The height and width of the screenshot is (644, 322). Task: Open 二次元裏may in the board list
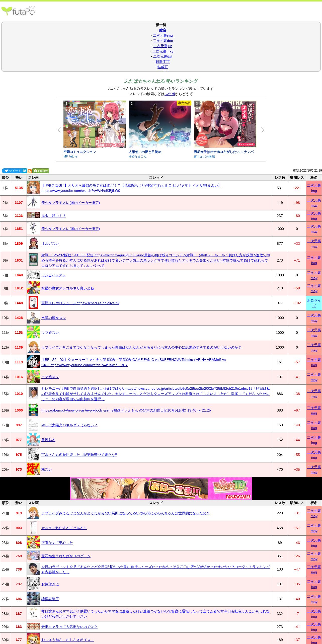[x=163, y=51]
